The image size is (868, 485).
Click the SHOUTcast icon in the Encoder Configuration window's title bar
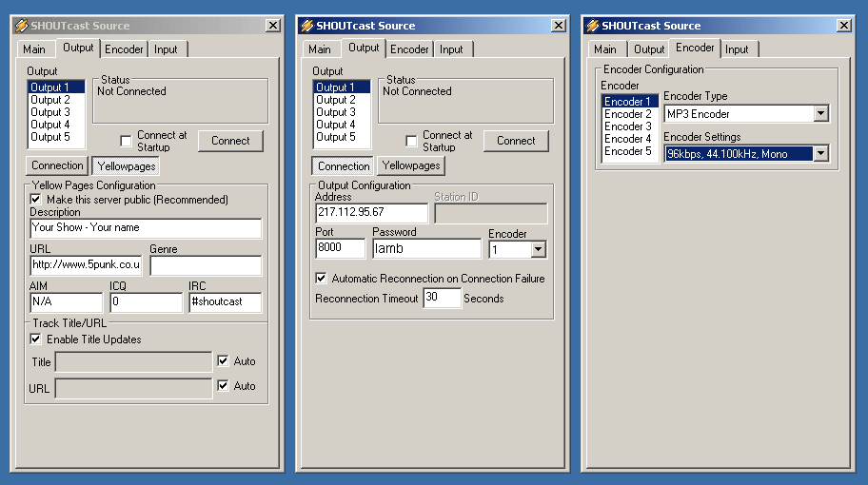click(x=592, y=26)
